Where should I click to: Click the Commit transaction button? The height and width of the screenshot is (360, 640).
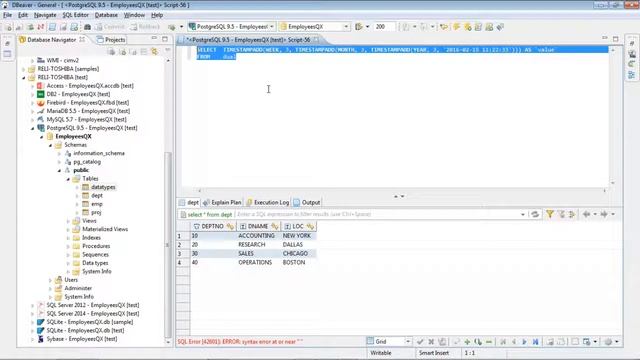pos(109,27)
